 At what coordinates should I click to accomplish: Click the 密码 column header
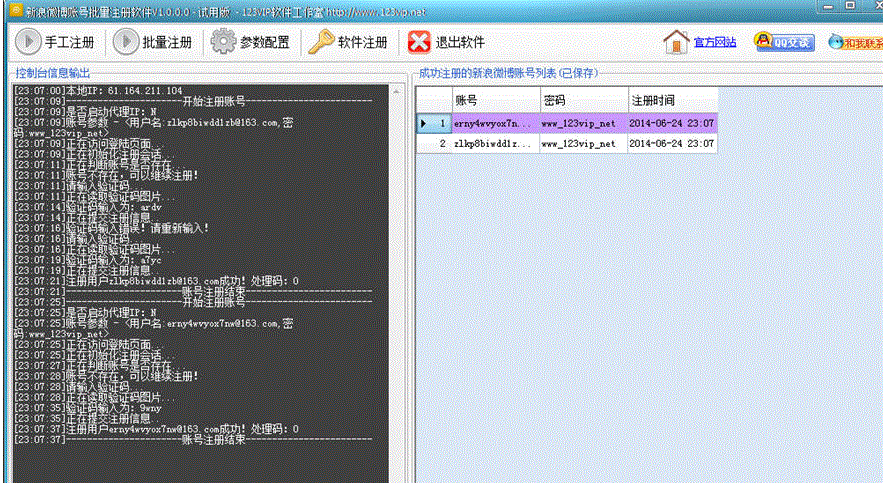point(584,100)
